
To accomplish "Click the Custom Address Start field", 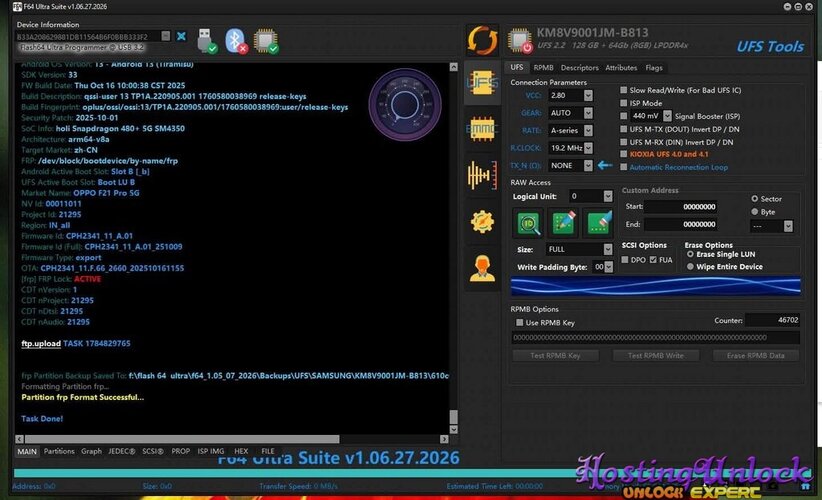I will (680, 206).
